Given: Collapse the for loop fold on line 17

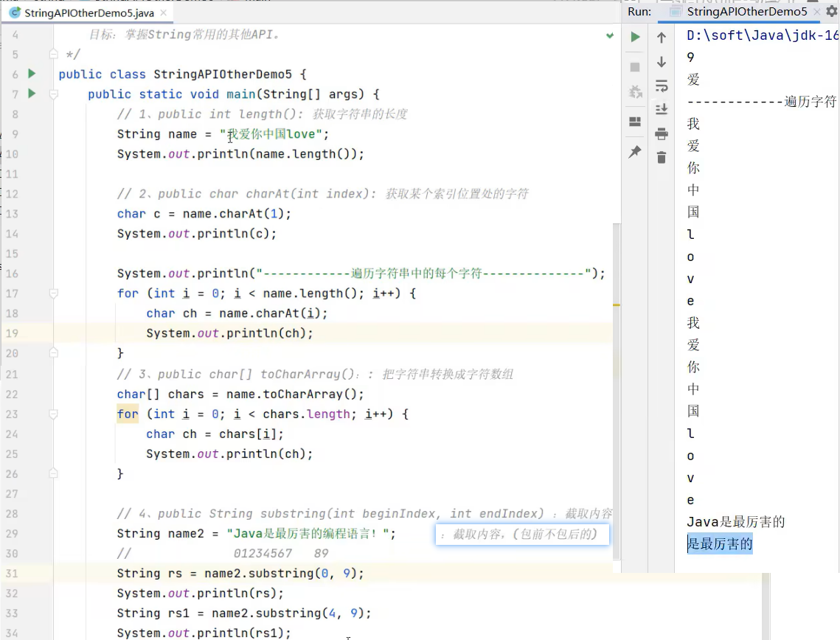Looking at the screenshot, I should point(53,293).
